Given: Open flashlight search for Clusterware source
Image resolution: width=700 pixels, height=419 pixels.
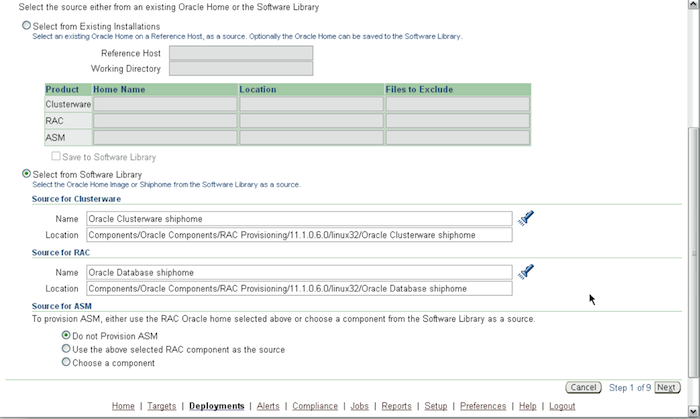Looking at the screenshot, I should coord(526,218).
